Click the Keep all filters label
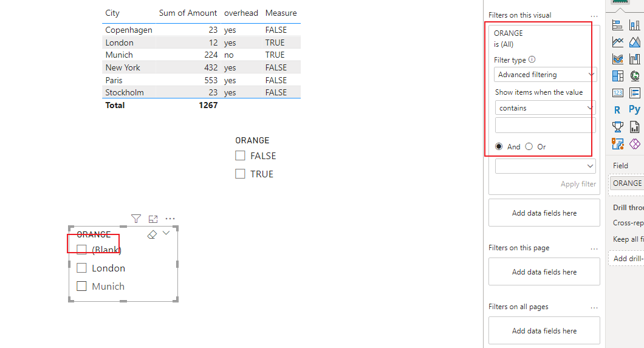 (628, 239)
